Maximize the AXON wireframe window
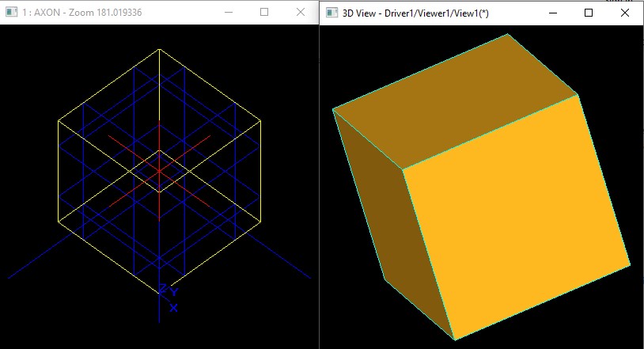This screenshot has width=644, height=349. [x=264, y=13]
